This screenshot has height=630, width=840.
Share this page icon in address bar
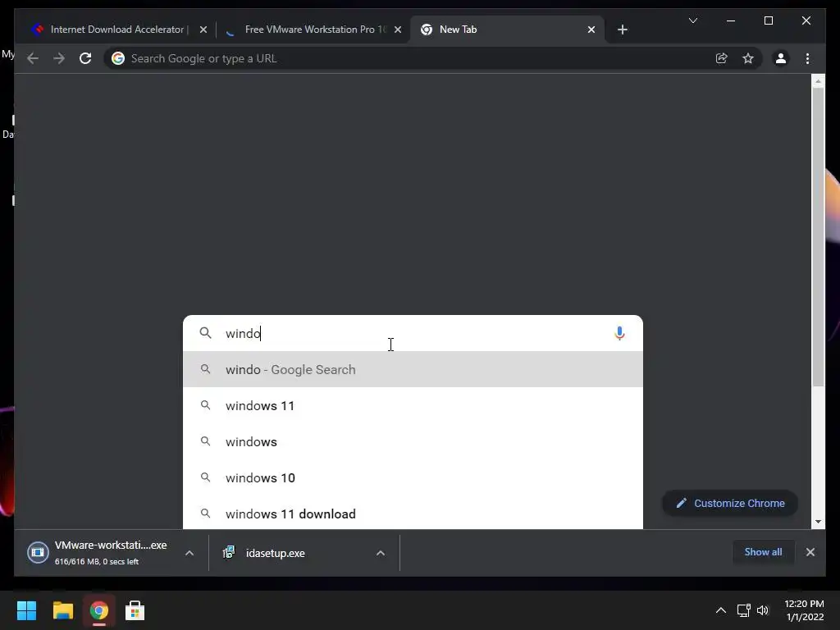(722, 58)
